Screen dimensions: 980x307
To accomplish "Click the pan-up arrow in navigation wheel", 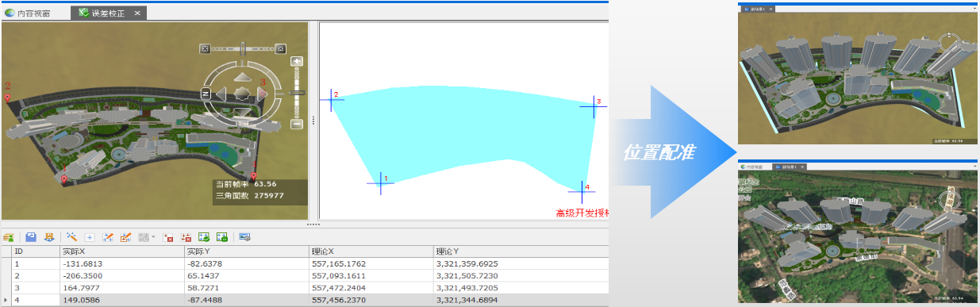I will (x=242, y=77).
